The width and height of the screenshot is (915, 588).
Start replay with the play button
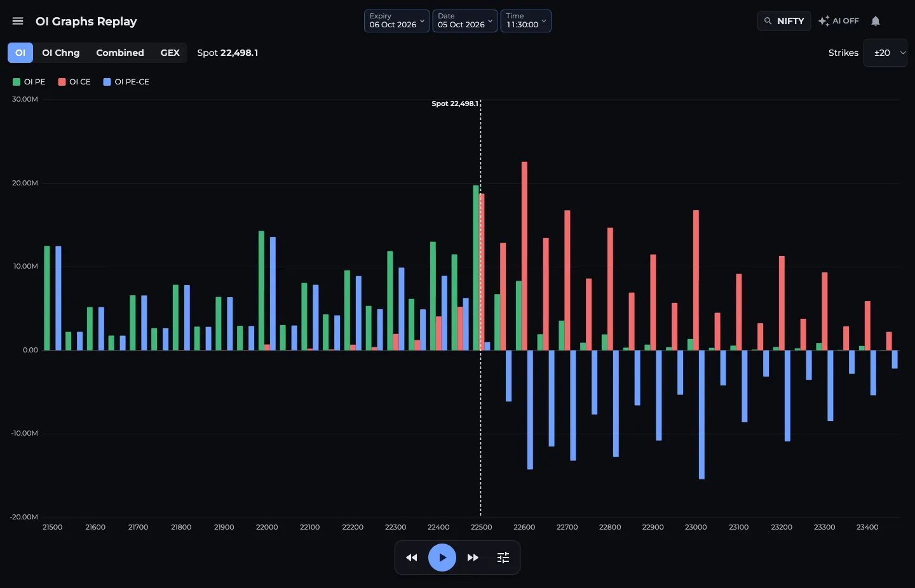442,558
